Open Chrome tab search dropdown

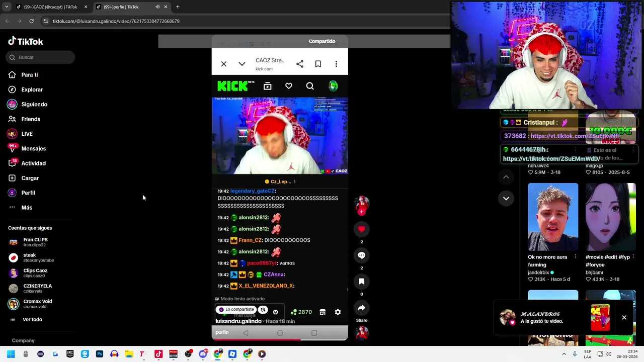tap(7, 7)
